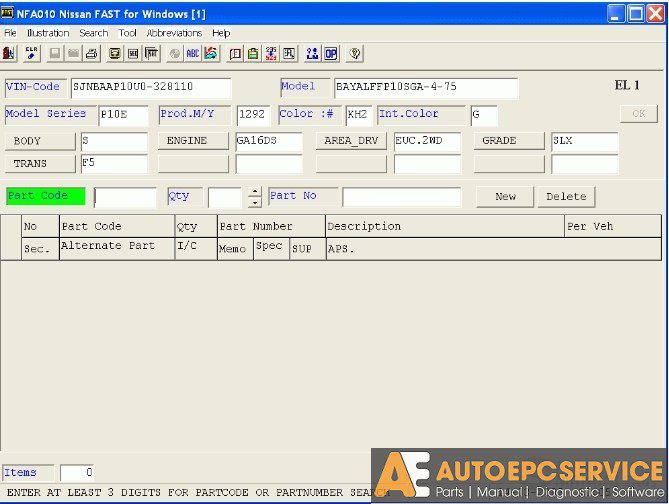669x504 pixels.
Task: Click the CLR clear eraser icon
Action: (31, 54)
